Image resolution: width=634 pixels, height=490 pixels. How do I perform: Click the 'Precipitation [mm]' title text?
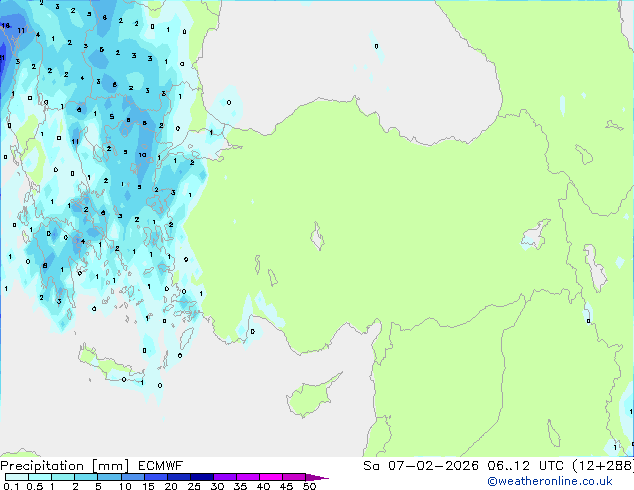pyautogui.click(x=65, y=466)
